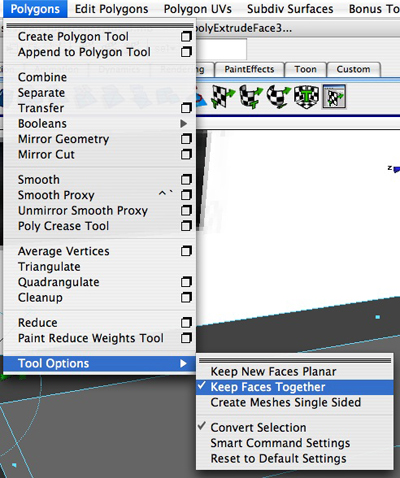Choose Paint Reduce Weights Tool menu item
400x478 pixels.
[91, 338]
